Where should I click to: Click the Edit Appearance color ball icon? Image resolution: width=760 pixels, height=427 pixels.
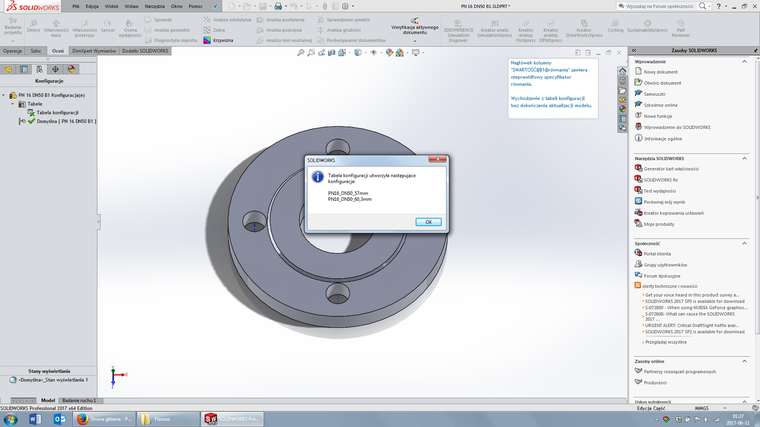pyautogui.click(x=389, y=52)
